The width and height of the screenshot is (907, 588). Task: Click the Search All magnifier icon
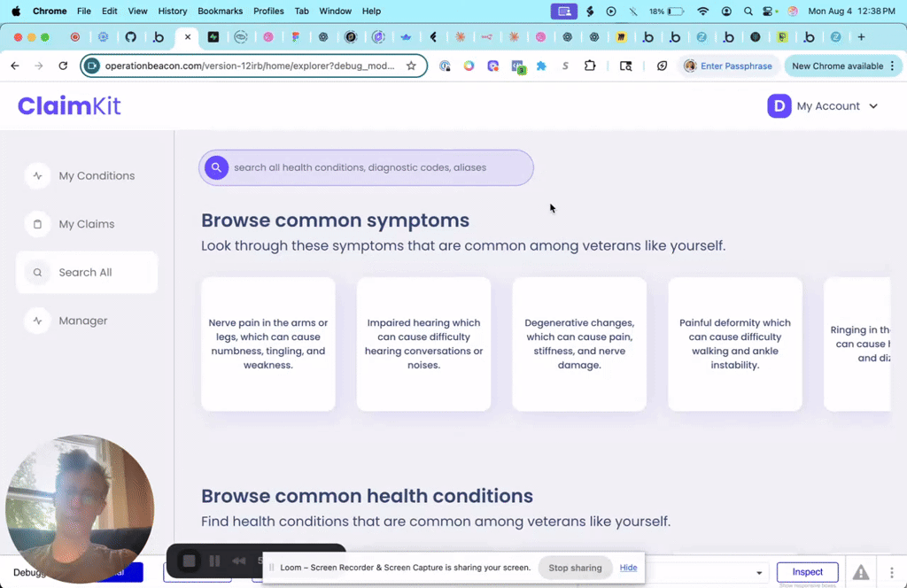37,273
